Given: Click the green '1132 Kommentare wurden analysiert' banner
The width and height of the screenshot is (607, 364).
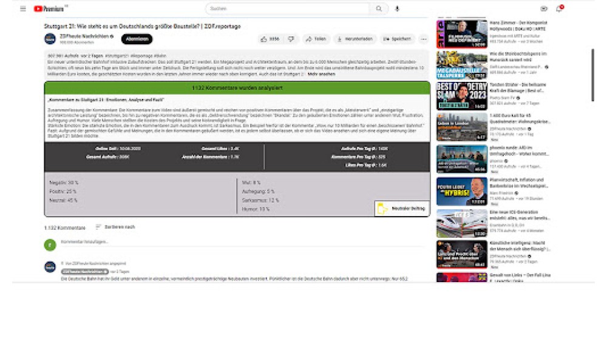Looking at the screenshot, I should (237, 88).
